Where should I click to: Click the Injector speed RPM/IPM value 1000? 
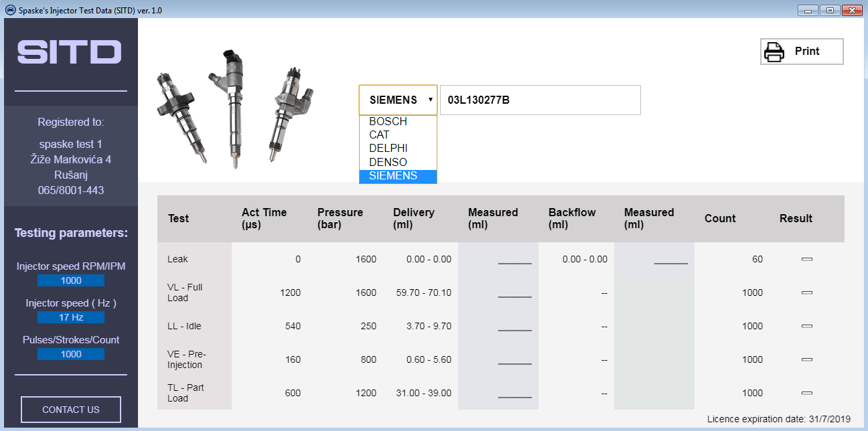pos(71,280)
